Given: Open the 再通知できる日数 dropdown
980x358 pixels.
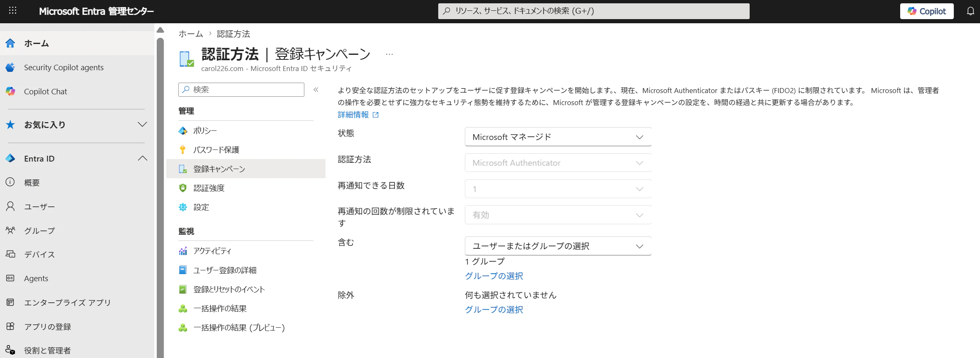Looking at the screenshot, I should (x=558, y=189).
